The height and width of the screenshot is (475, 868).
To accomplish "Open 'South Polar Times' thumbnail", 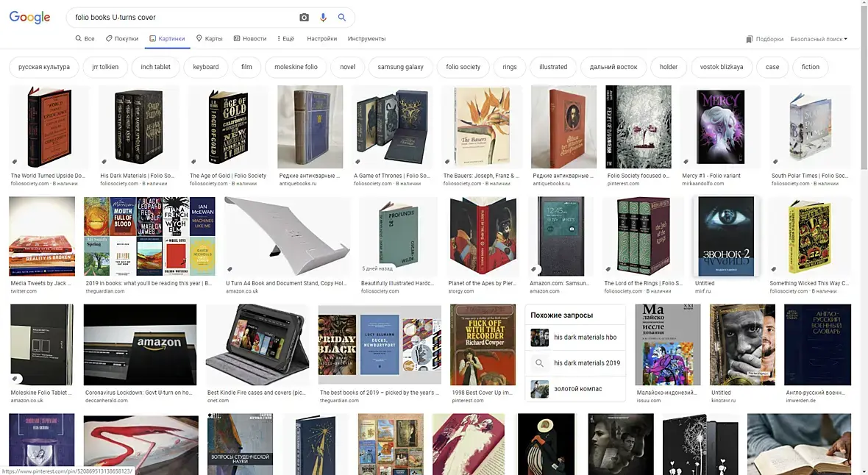I will (811, 126).
